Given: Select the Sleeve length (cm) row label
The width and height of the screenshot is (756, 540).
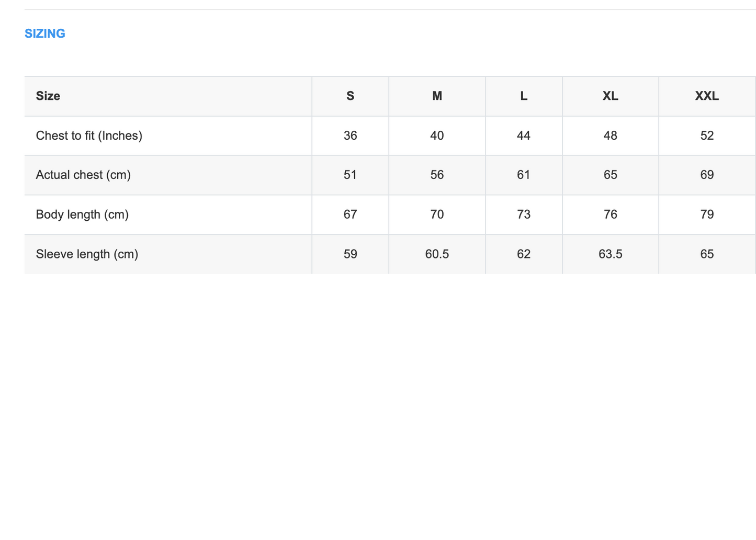Looking at the screenshot, I should (x=87, y=254).
